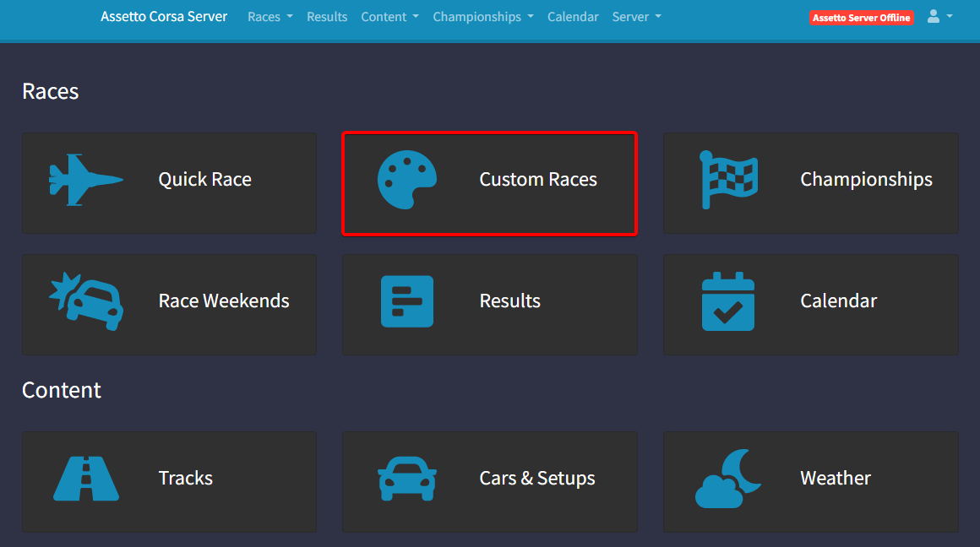Click the road Tracks icon
Image resolution: width=980 pixels, height=547 pixels.
(x=86, y=479)
